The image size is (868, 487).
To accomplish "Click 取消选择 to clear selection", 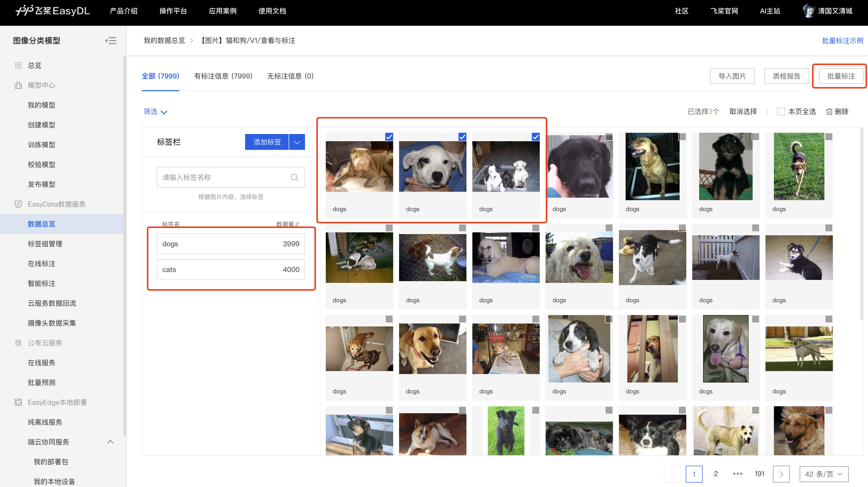I will (743, 112).
